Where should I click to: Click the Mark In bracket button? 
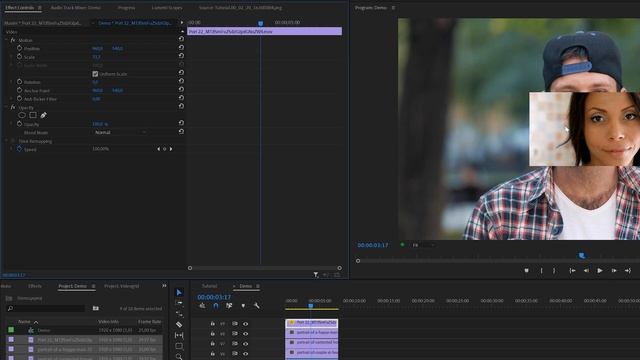tap(542, 271)
